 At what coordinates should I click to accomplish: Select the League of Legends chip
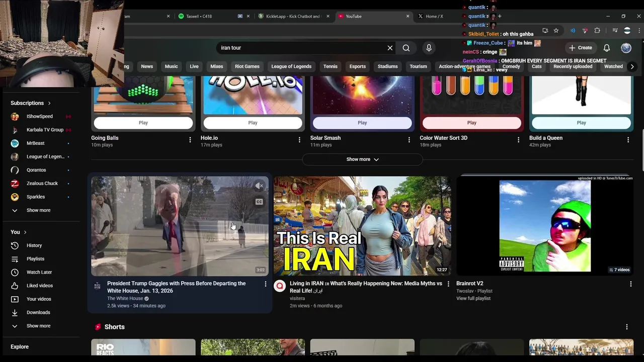pyautogui.click(x=291, y=66)
